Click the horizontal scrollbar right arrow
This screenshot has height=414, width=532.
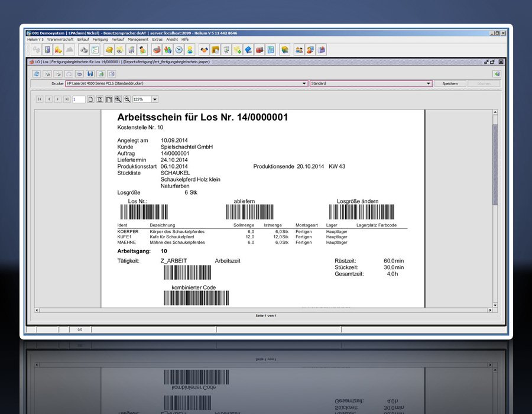point(490,310)
